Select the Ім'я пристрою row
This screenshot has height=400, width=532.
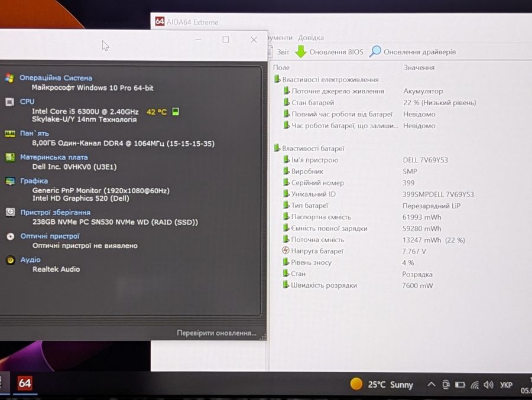click(x=366, y=160)
